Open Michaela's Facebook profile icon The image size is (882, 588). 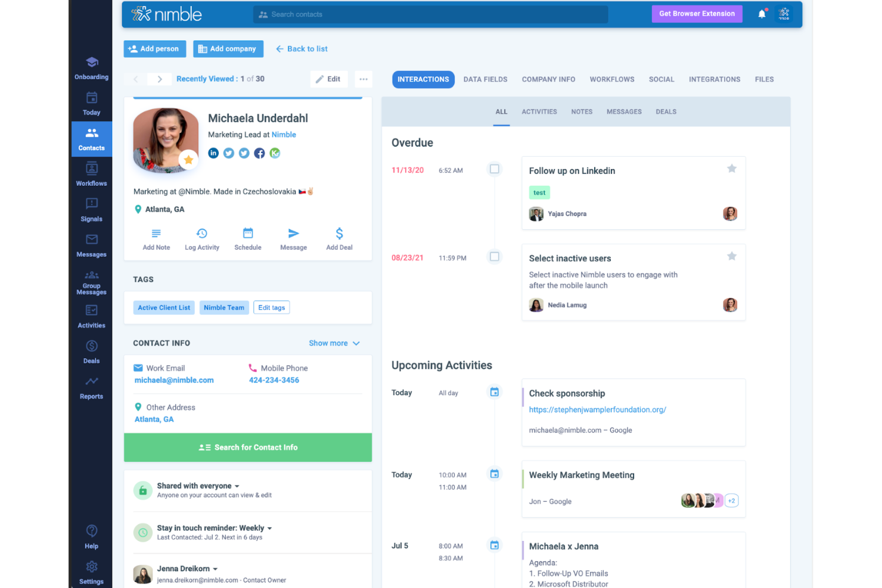(259, 153)
